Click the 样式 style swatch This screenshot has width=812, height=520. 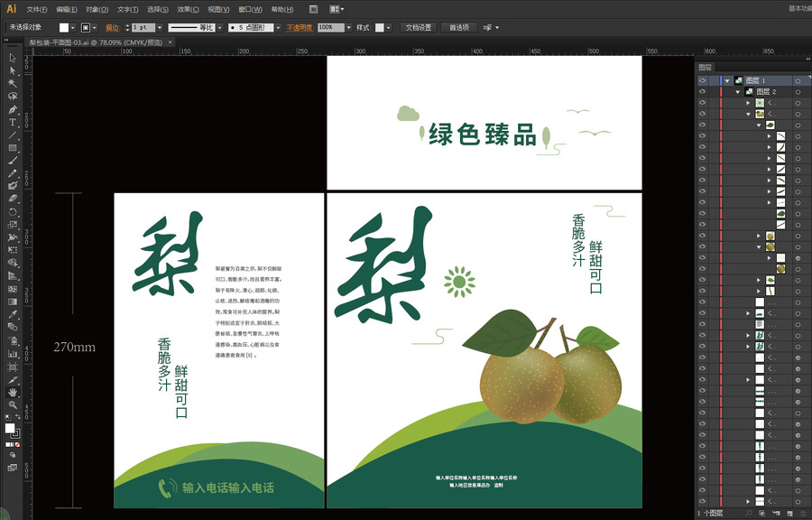coord(380,27)
